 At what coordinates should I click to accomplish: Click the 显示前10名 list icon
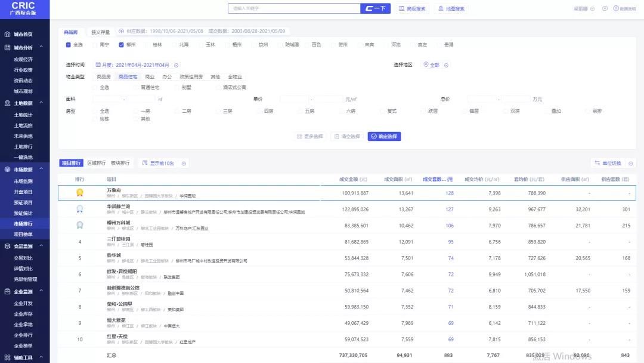point(144,163)
